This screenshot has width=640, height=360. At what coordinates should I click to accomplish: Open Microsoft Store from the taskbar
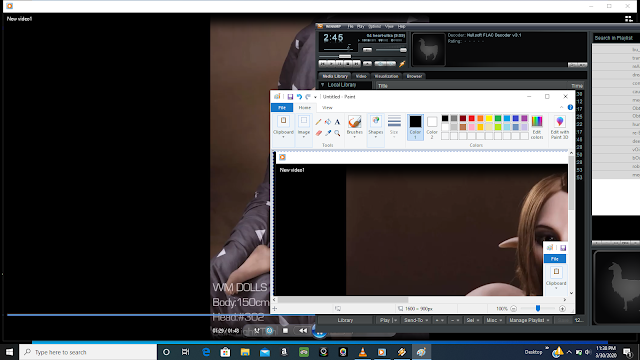coord(225,352)
